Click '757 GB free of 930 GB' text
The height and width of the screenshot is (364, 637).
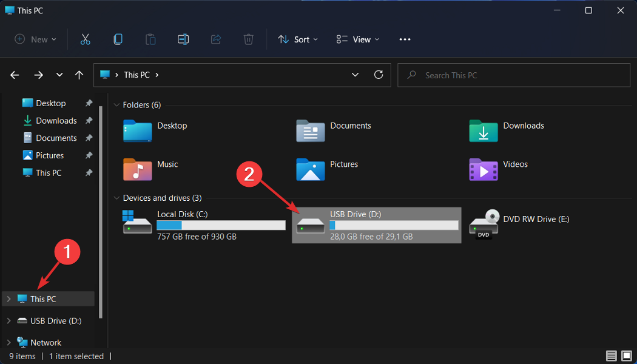197,237
